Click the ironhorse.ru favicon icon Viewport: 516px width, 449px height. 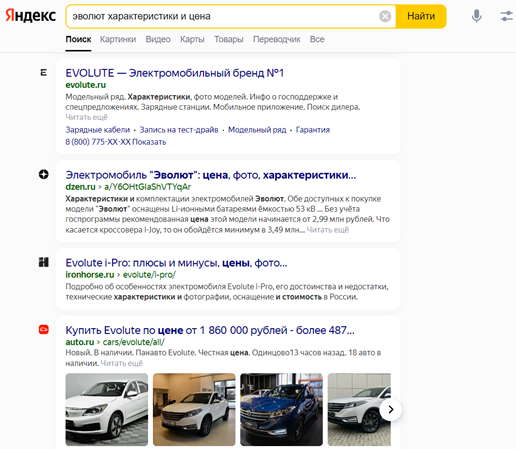43,262
